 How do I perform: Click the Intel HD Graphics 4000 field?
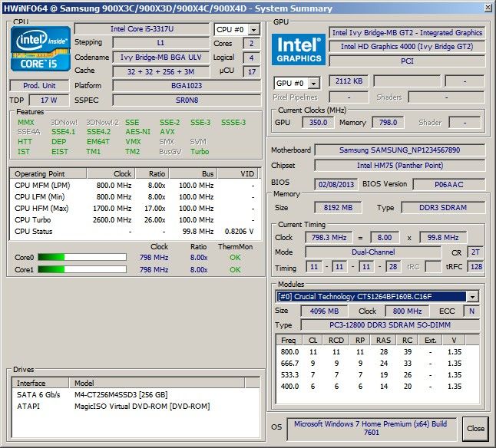click(x=407, y=47)
